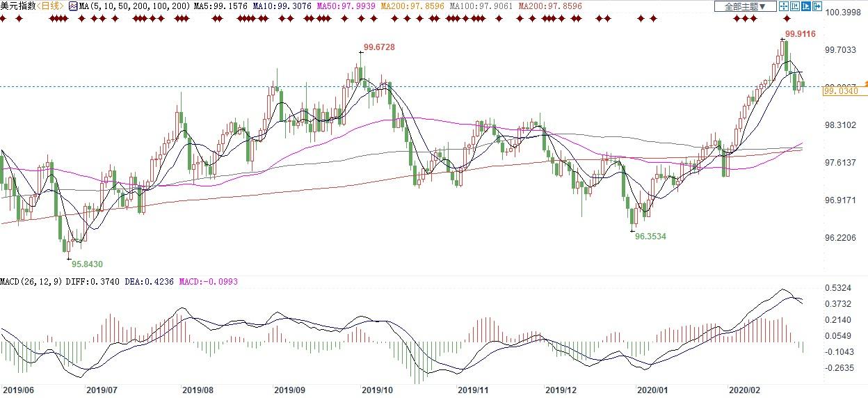This screenshot has height=398, width=868.
Task: Click the crosshair cursor icon in top-right toolbar
Action: 784,6
